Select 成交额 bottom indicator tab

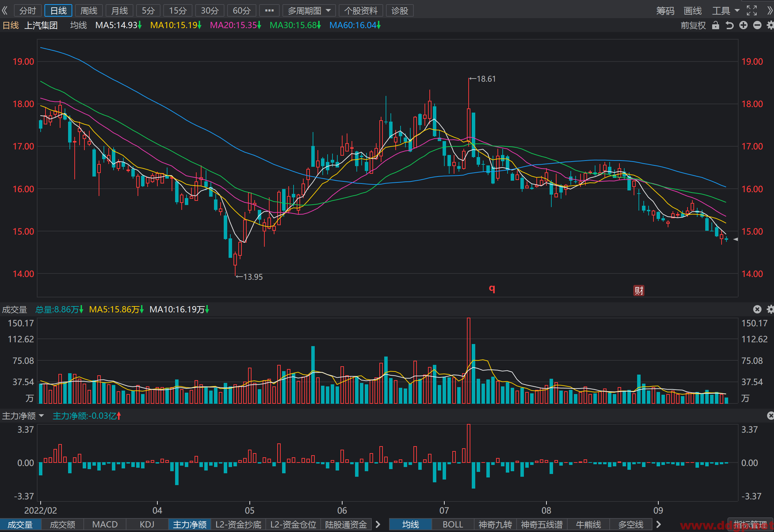click(63, 524)
